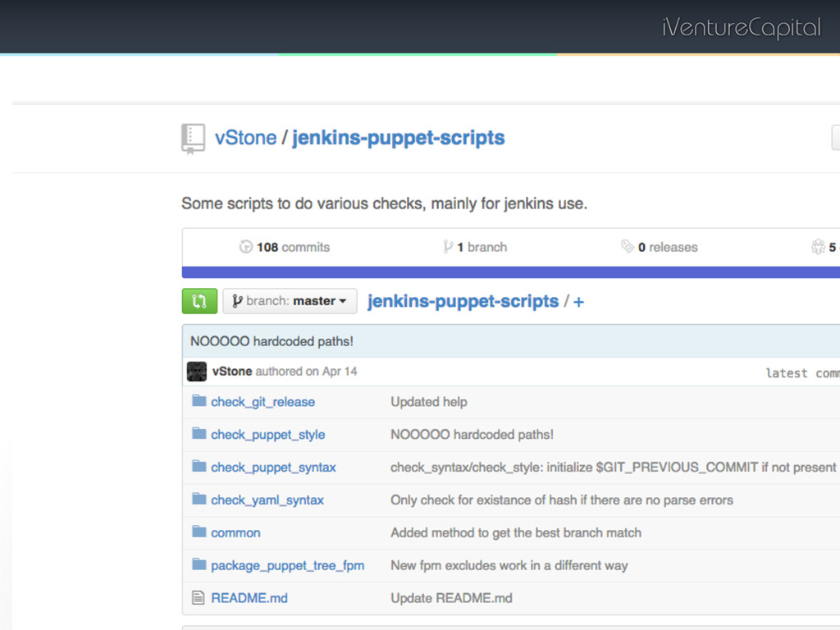840x630 pixels.
Task: Click the commits clock icon
Action: coord(245,247)
